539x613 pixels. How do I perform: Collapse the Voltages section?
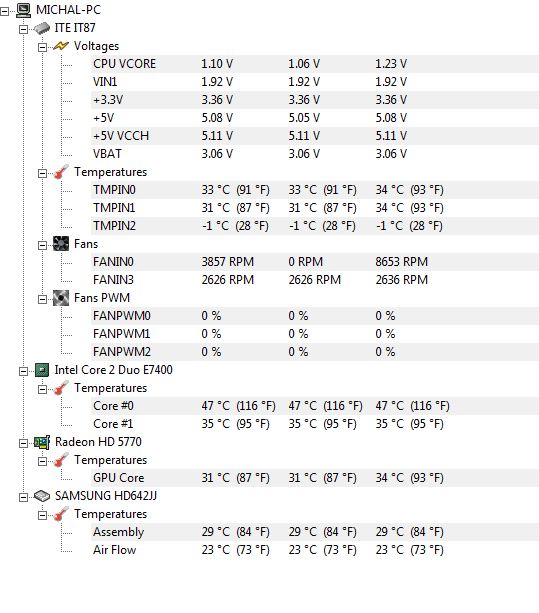42,48
